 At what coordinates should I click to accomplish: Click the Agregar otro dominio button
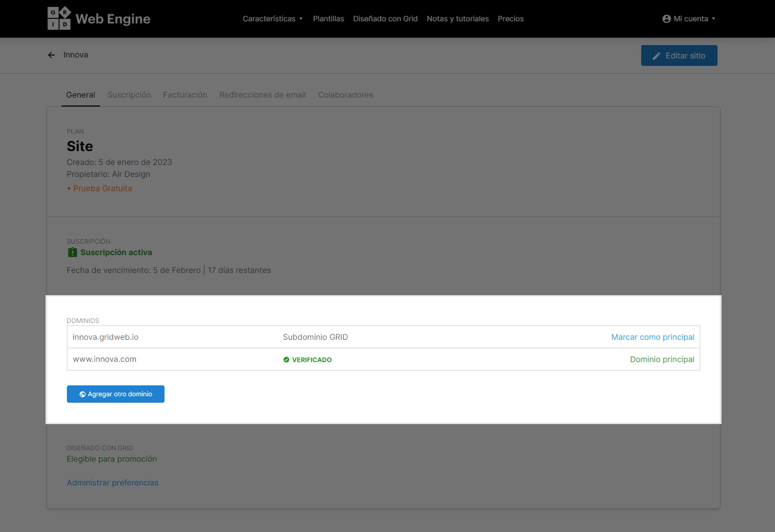115,394
